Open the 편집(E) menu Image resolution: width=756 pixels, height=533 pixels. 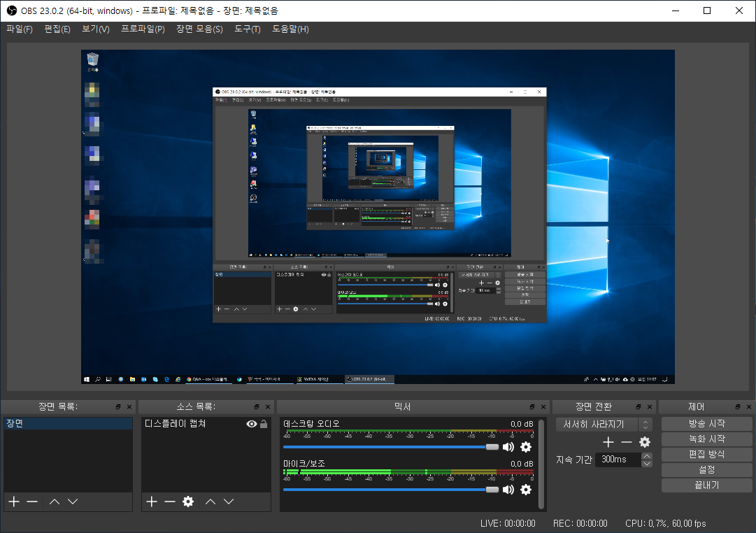(x=57, y=29)
